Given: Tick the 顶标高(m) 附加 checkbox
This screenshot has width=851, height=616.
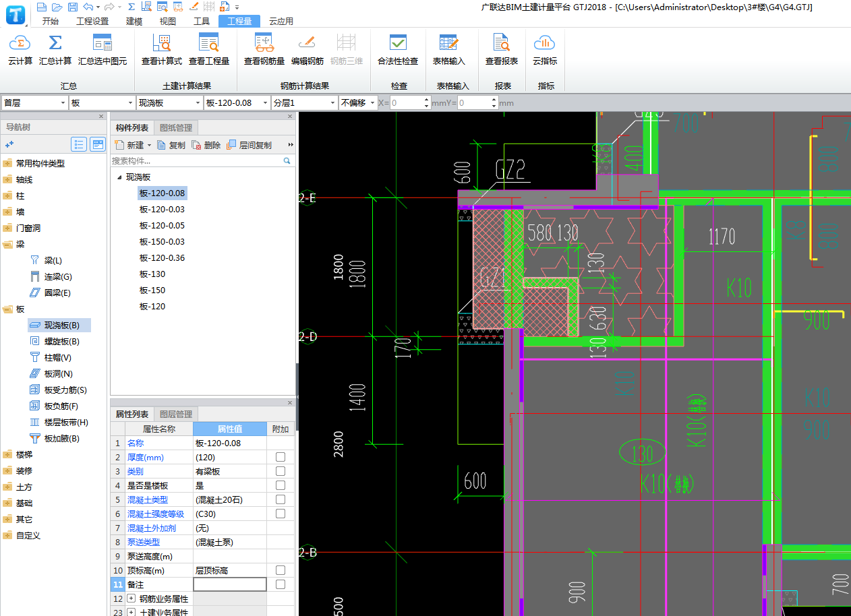Looking at the screenshot, I should click(281, 570).
